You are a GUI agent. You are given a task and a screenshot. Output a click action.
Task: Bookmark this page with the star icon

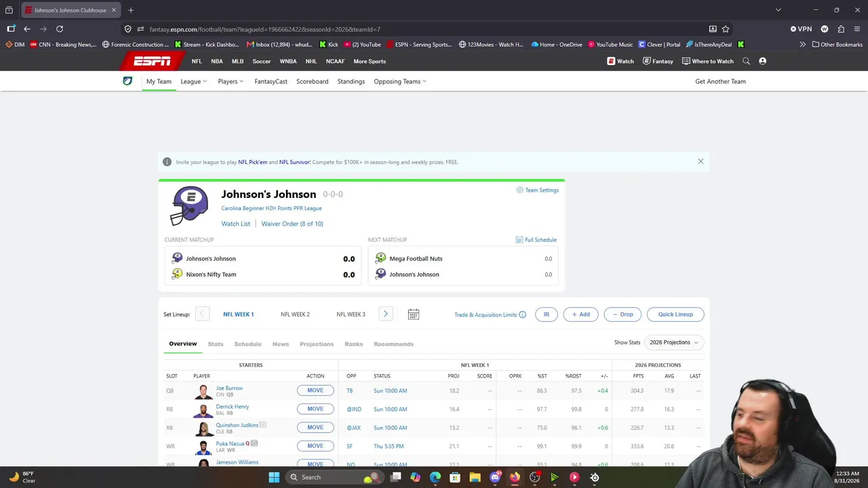[x=726, y=29]
